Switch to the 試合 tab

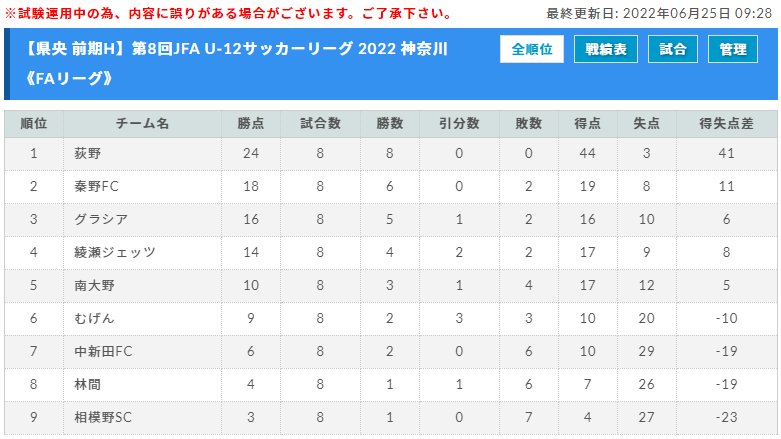pos(672,50)
